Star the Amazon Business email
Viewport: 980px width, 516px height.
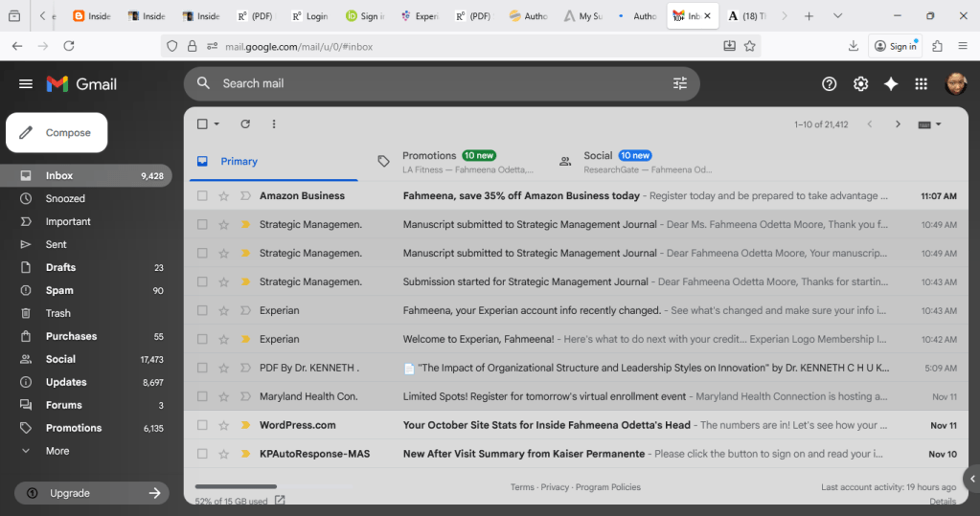pos(224,195)
